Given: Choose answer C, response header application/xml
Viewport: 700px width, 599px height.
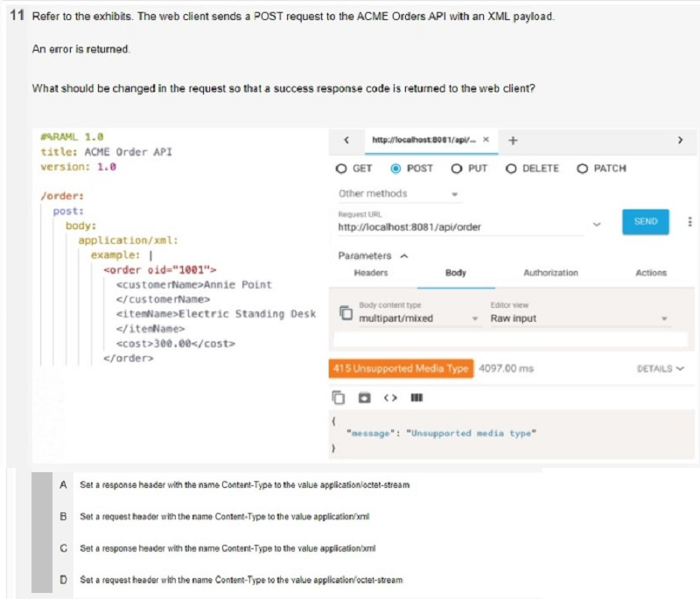Looking at the screenshot, I should tap(227, 548).
